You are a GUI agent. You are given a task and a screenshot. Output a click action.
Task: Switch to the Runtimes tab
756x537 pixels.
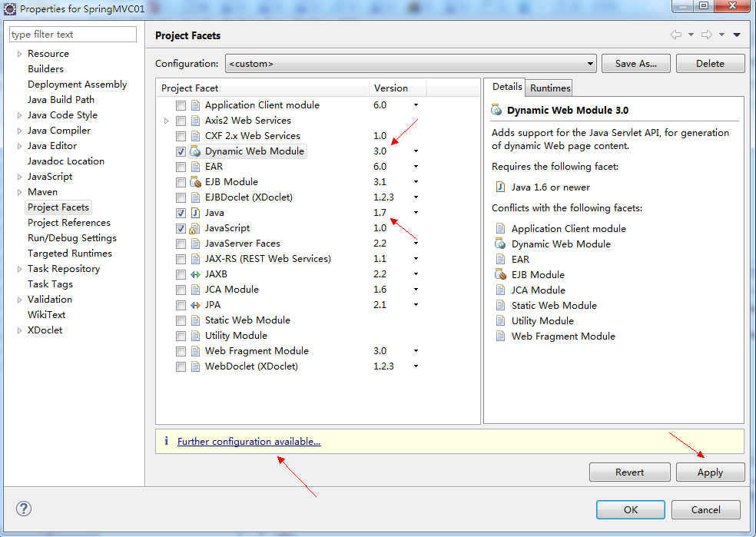(549, 88)
